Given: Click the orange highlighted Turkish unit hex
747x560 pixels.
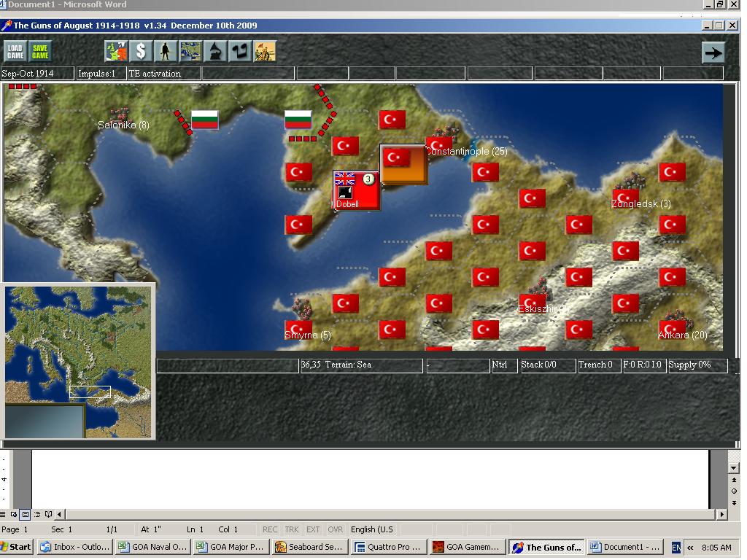Looking at the screenshot, I should pyautogui.click(x=403, y=164).
